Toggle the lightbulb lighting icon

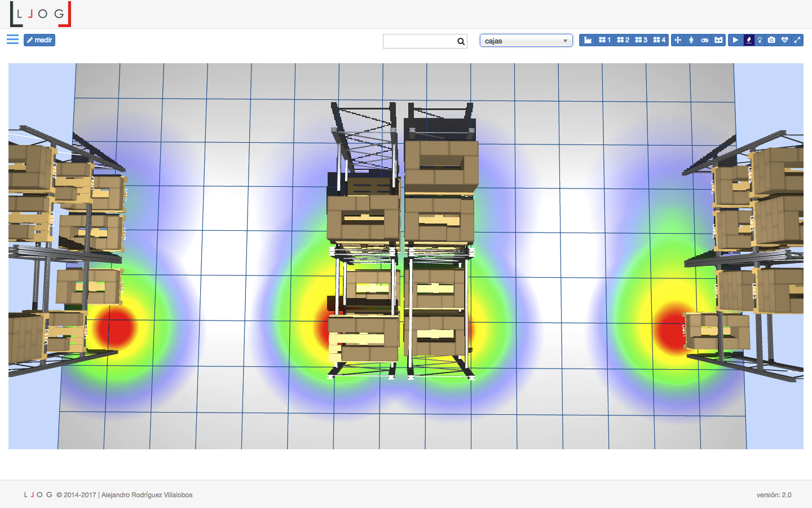point(760,40)
